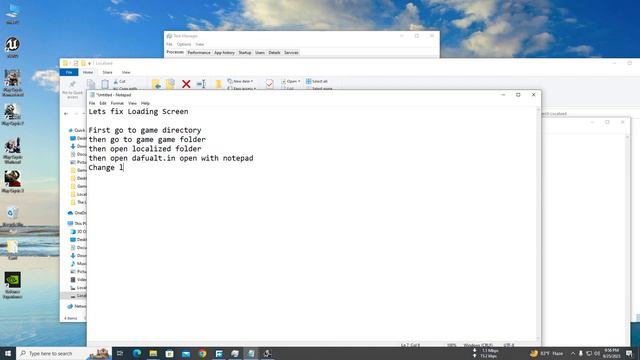
Task: Switch to Task Manager Performance tab
Action: tap(199, 53)
